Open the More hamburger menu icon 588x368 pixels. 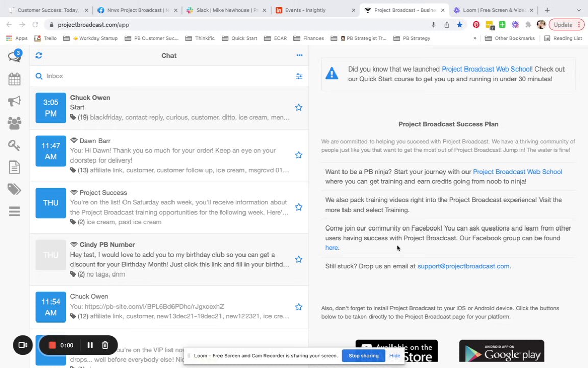14,212
